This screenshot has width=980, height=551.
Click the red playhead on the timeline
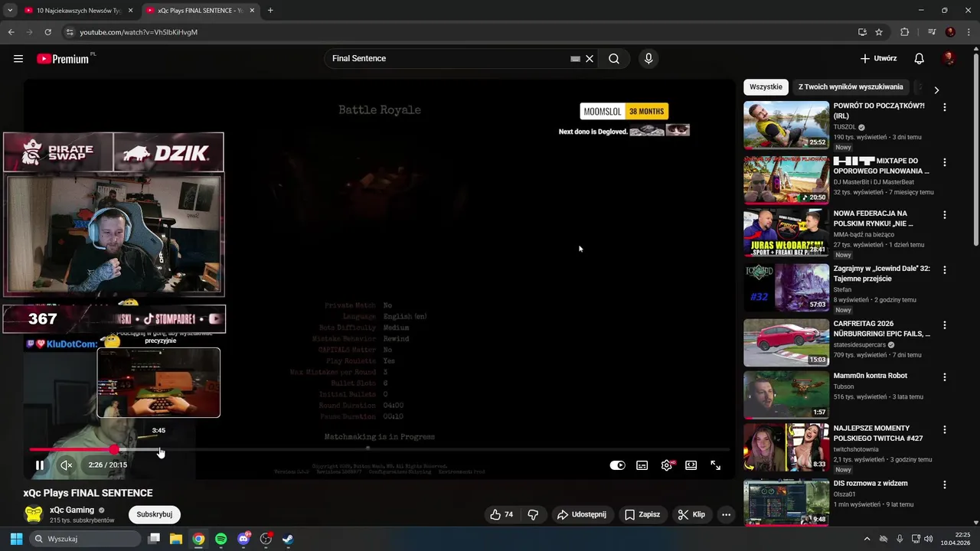point(114,449)
